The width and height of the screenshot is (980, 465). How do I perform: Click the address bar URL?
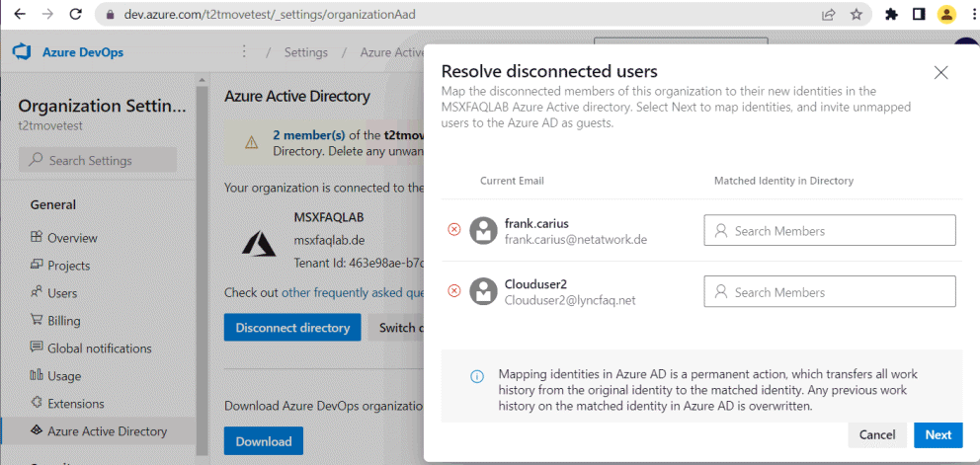[x=270, y=15]
